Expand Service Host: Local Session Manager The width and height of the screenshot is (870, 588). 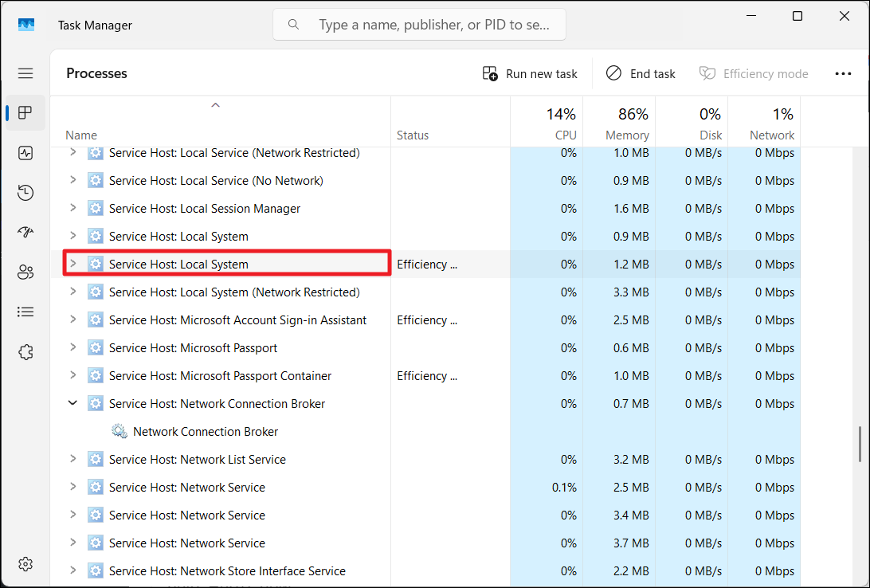72,208
